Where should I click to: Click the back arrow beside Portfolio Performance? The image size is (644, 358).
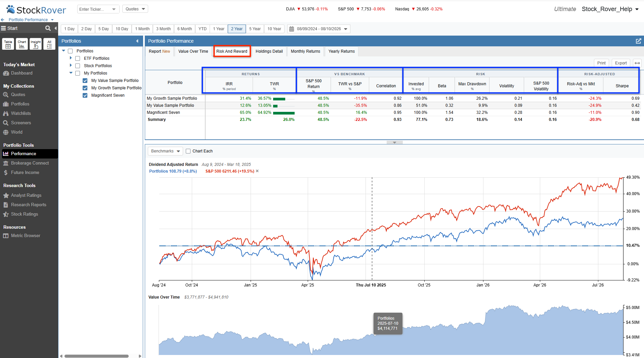coord(3,20)
